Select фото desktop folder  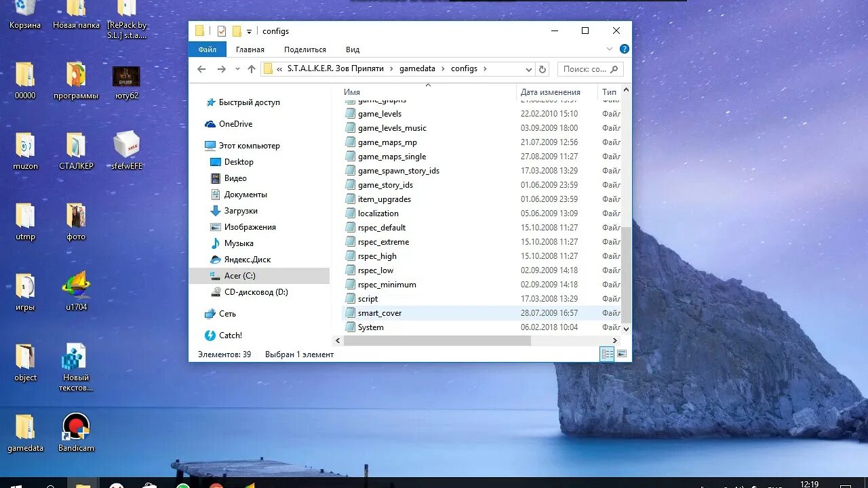[76, 222]
